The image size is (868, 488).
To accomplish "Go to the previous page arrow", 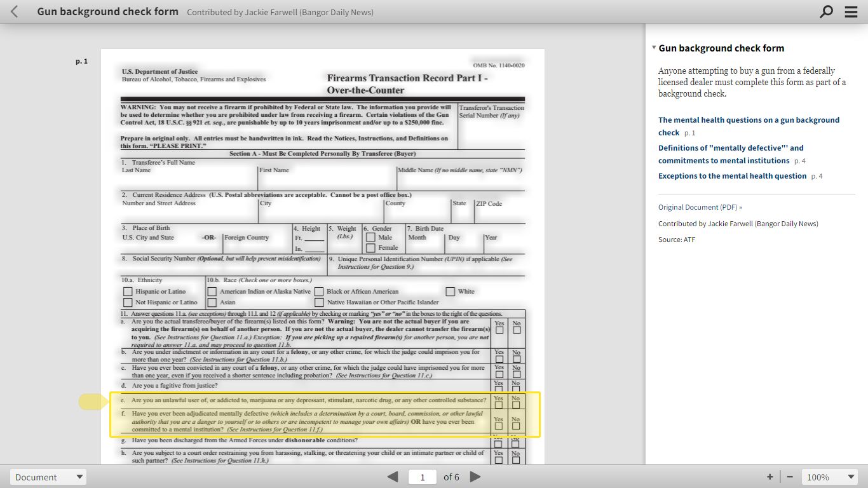I will point(393,477).
